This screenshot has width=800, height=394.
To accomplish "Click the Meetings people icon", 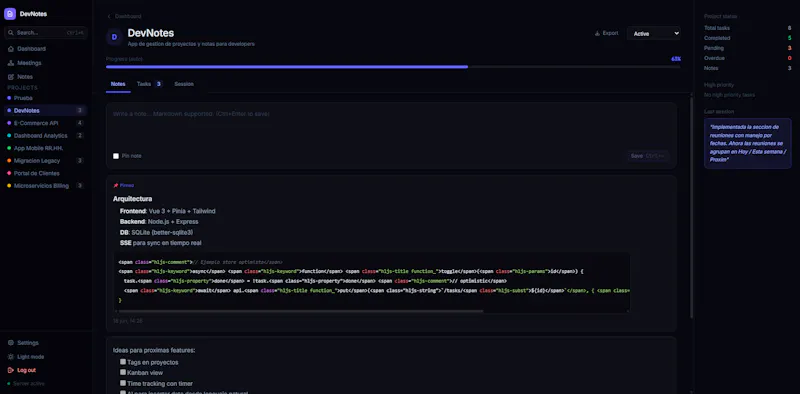I will (x=11, y=63).
